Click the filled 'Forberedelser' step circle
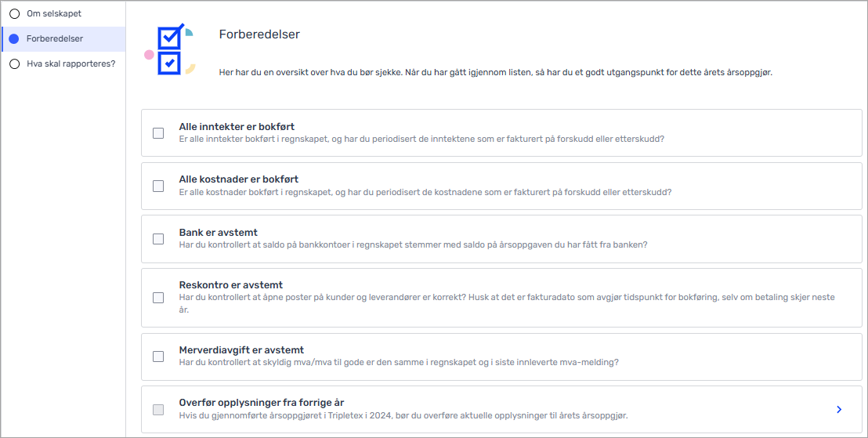The height and width of the screenshot is (438, 868). point(14,39)
